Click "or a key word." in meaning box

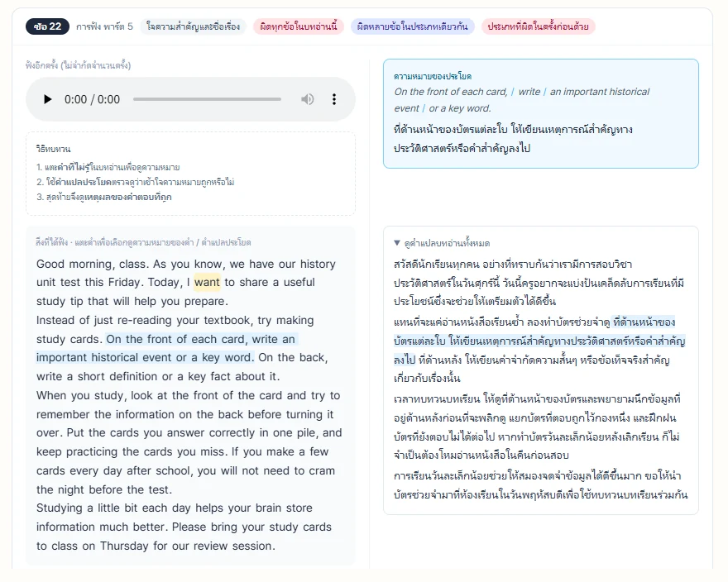[460, 108]
